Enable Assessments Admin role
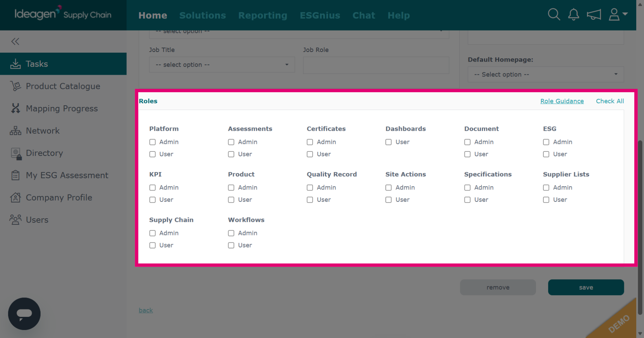Screen dimensions: 644x338 tap(231, 142)
